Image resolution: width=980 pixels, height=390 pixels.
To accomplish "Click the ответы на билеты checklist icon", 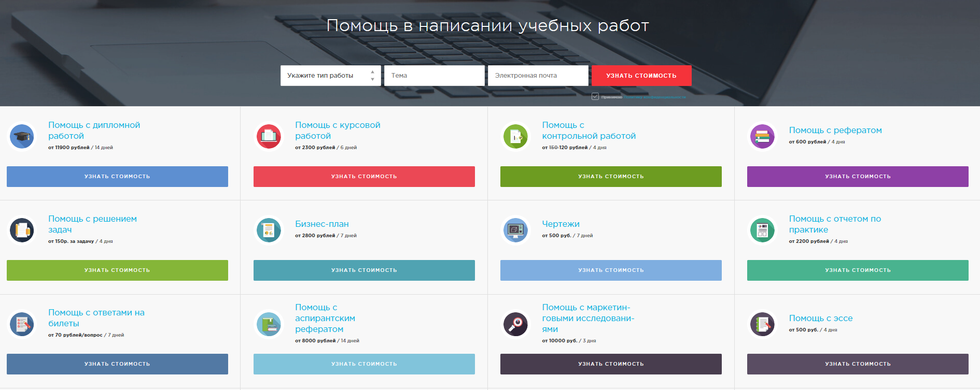I will click(22, 324).
